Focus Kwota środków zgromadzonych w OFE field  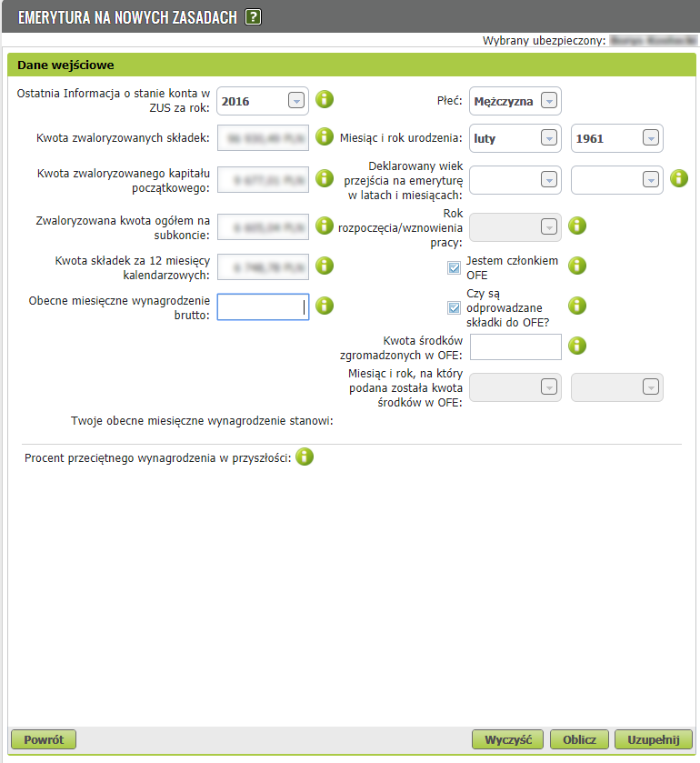click(515, 347)
